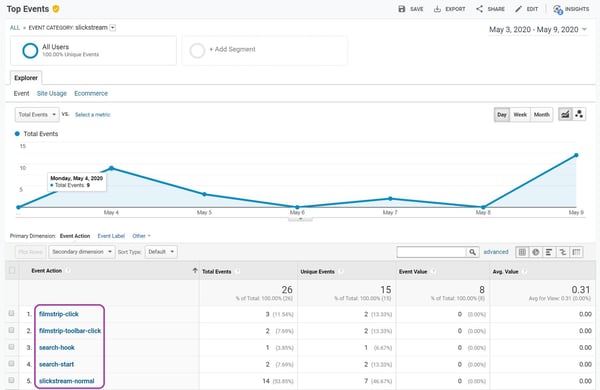Click the May 7 data point on chart

[x=390, y=199]
